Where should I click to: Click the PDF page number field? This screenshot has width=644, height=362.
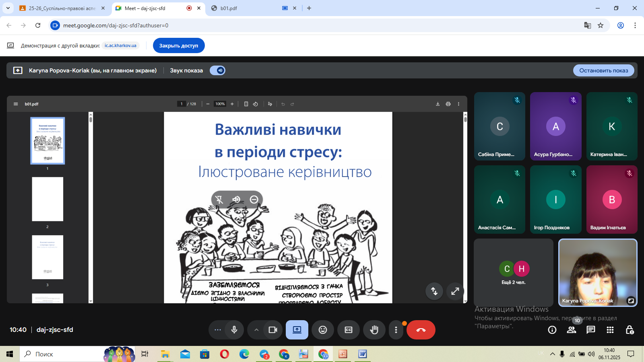coord(182,104)
